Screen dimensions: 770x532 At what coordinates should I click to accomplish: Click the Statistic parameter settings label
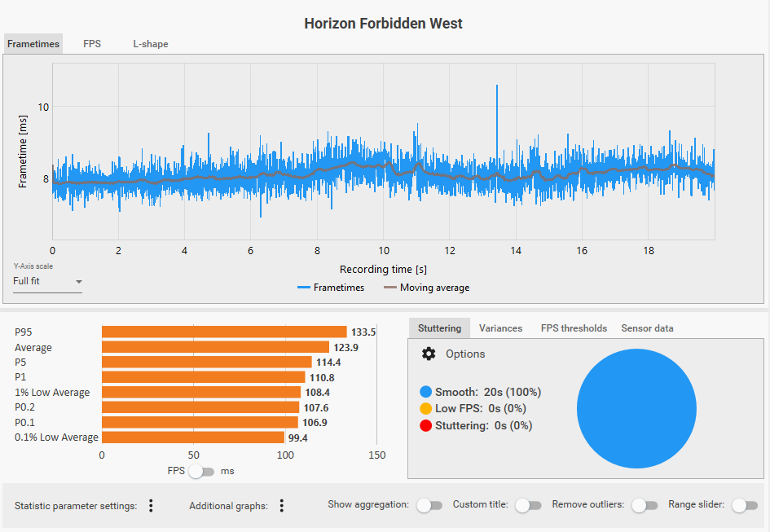coord(76,505)
